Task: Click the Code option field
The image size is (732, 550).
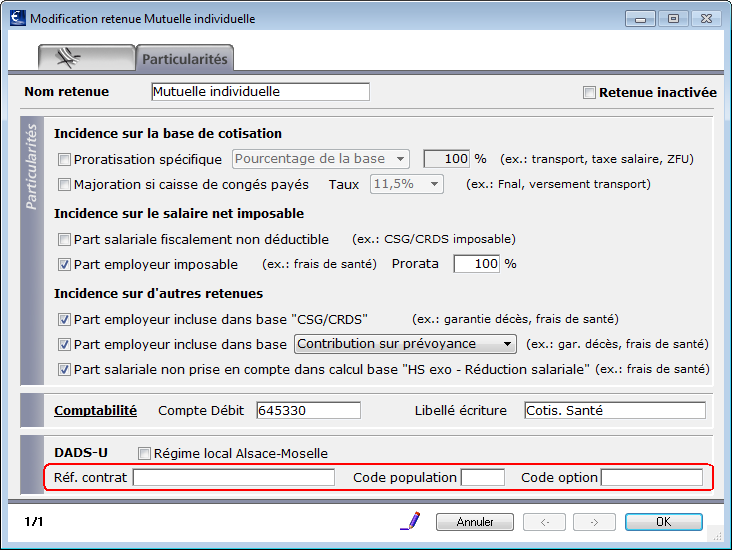Action: pos(652,478)
